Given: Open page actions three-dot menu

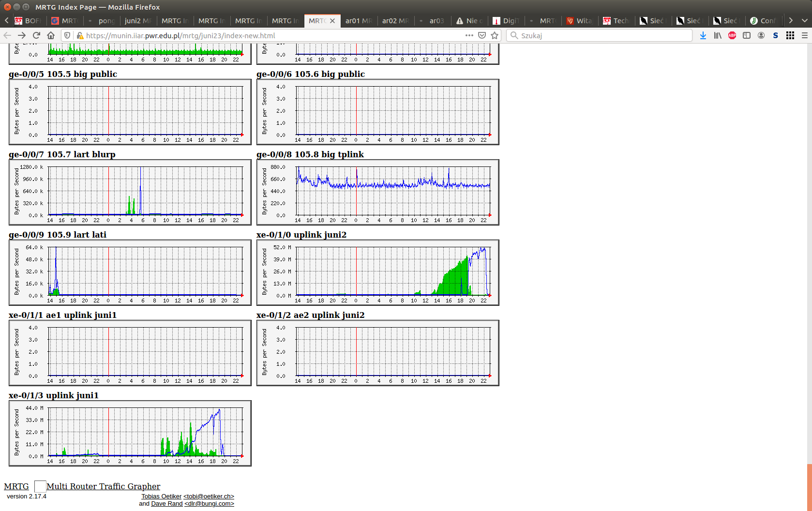Looking at the screenshot, I should click(x=469, y=35).
